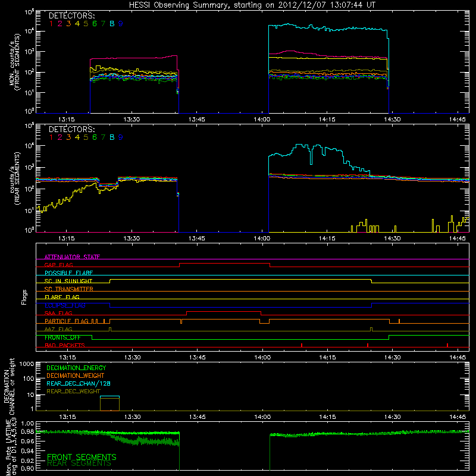Image resolution: width=476 pixels, height=476 pixels.
Task: Click the DECIMATION_ENERGY legend entry
Action: pyautogui.click(x=76, y=368)
